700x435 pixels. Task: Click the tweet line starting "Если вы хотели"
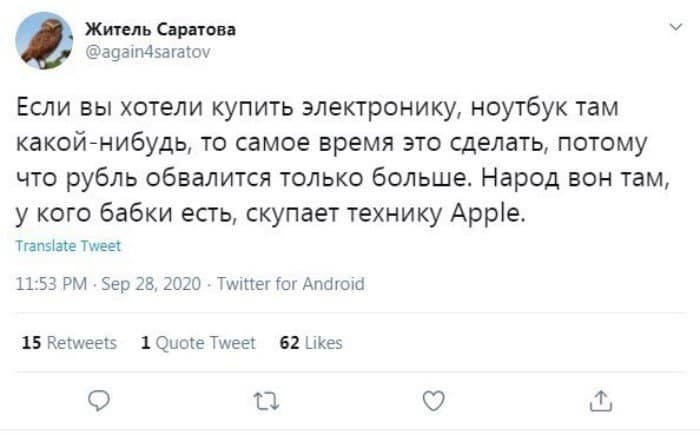317,108
